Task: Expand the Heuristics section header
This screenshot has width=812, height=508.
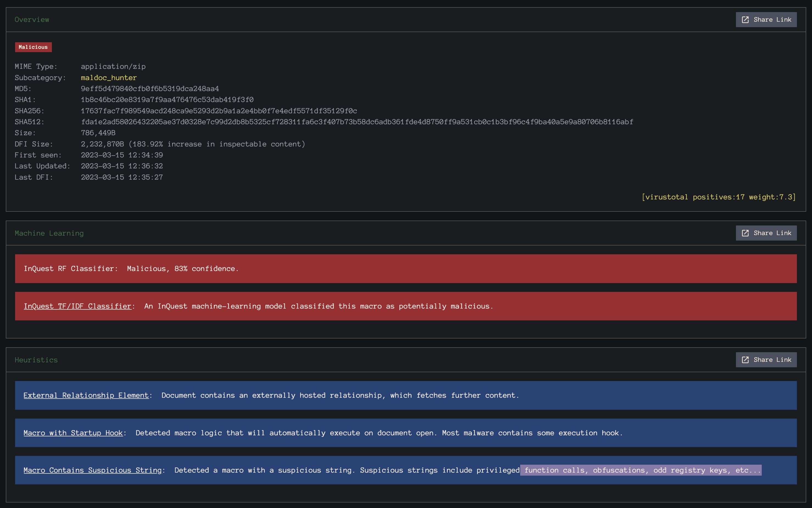Action: coord(36,360)
